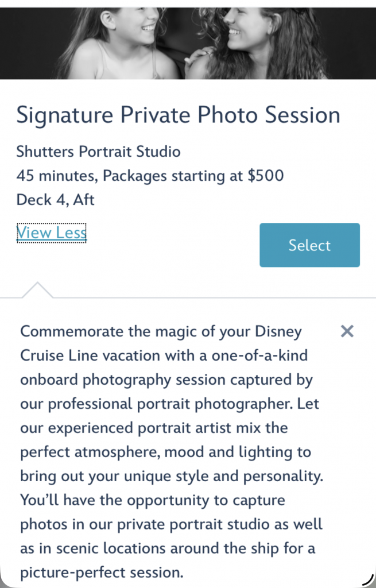Click the Signature Private Photo Session title
The image size is (376, 588).
coord(178,115)
